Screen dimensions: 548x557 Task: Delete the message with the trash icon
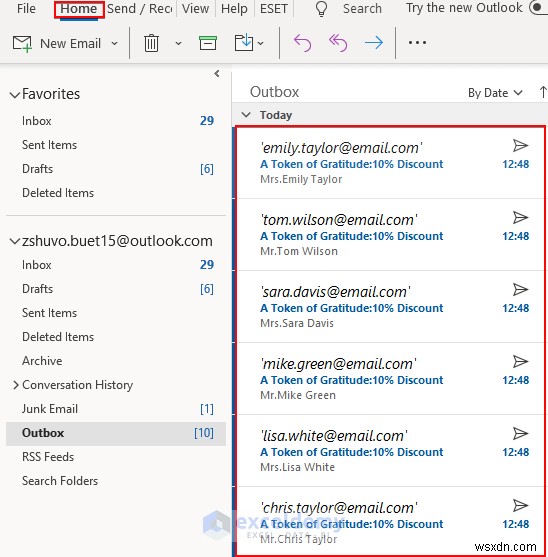pos(151,43)
